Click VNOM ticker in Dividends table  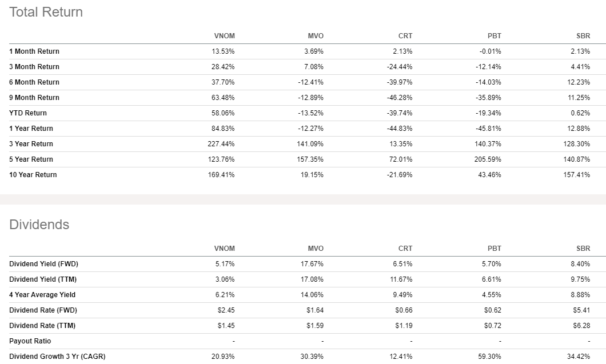[x=224, y=249]
